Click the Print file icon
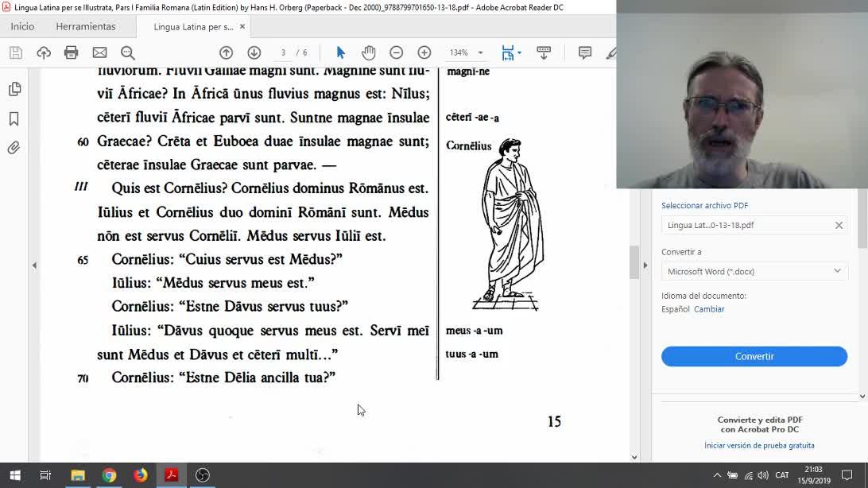The image size is (868, 488). tap(72, 52)
